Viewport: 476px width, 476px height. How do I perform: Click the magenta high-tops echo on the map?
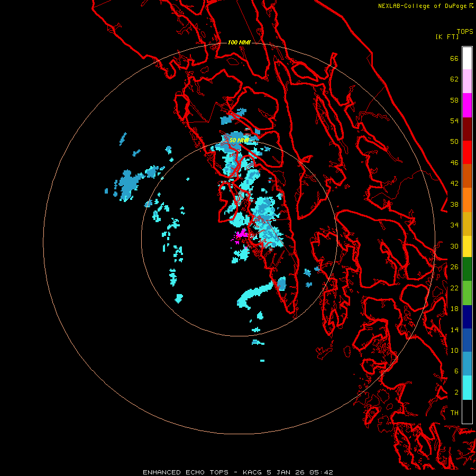pos(241,235)
